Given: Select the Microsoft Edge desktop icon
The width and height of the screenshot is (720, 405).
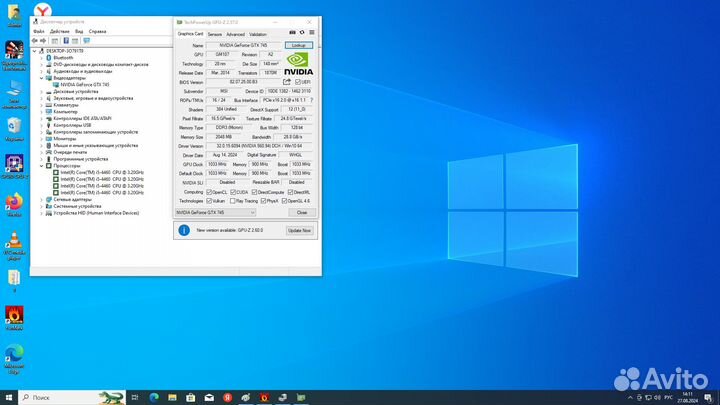Looking at the screenshot, I should [x=14, y=359].
